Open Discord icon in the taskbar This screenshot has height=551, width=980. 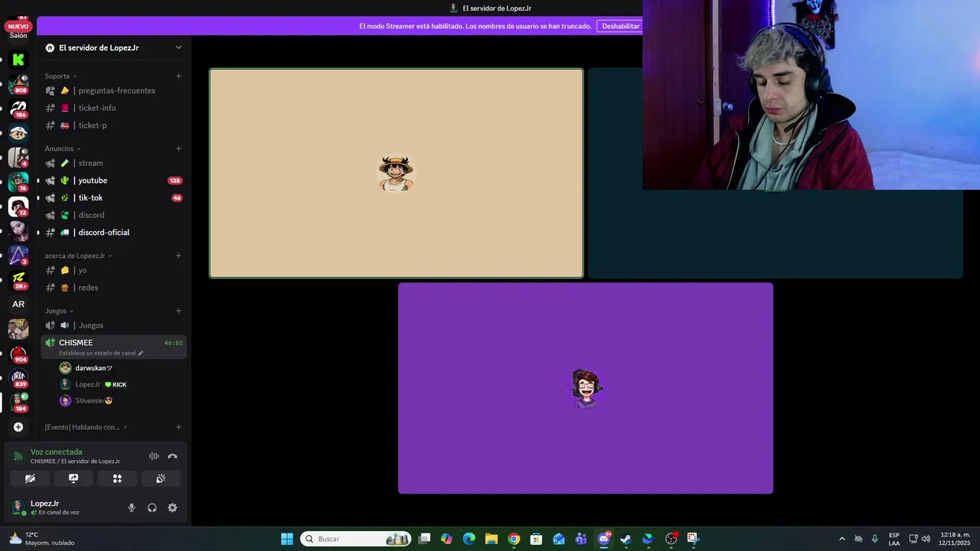coord(603,539)
